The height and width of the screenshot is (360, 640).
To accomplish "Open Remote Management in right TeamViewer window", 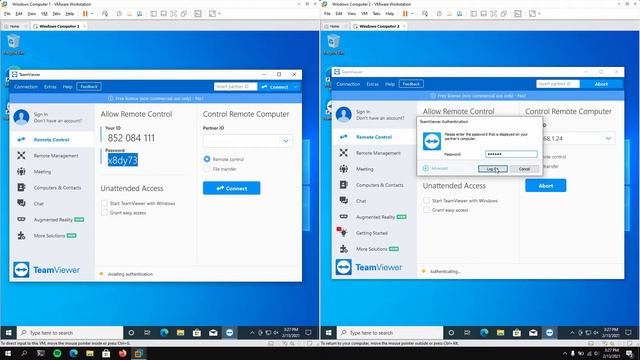I will (x=378, y=153).
